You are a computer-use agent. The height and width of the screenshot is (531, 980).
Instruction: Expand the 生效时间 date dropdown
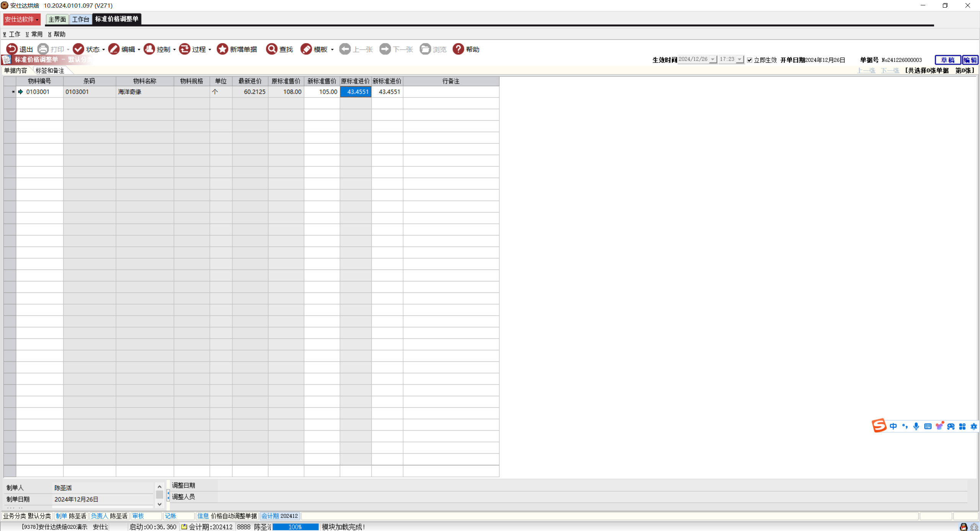[x=713, y=59]
